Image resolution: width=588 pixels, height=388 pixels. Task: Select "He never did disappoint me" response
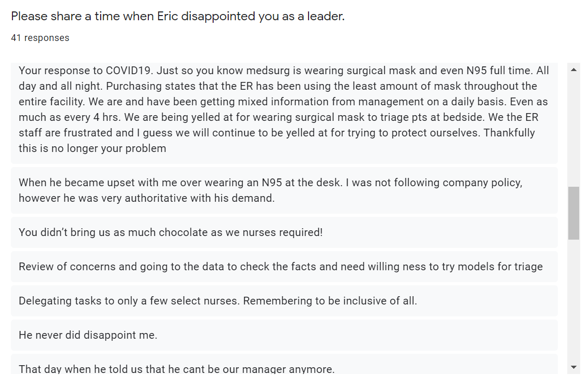284,335
